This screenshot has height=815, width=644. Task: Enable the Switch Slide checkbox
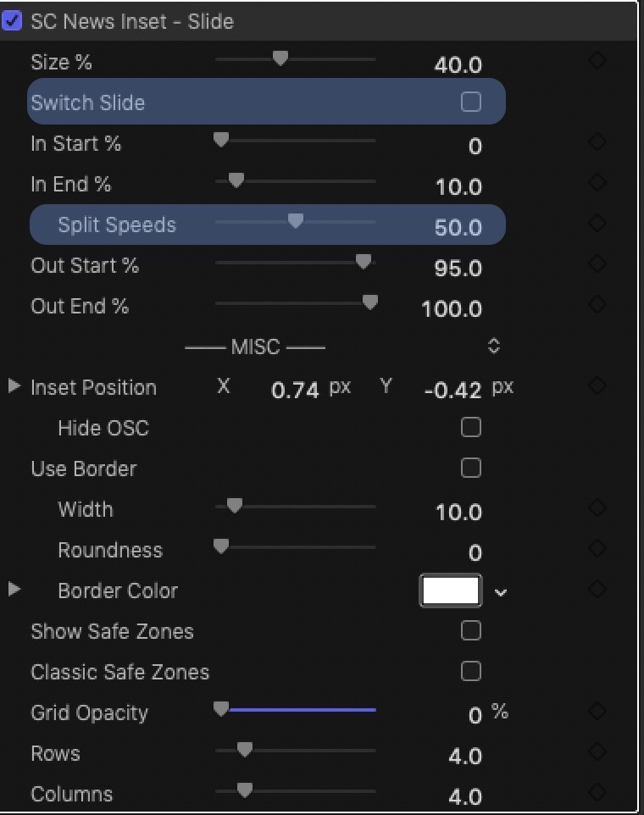point(471,102)
